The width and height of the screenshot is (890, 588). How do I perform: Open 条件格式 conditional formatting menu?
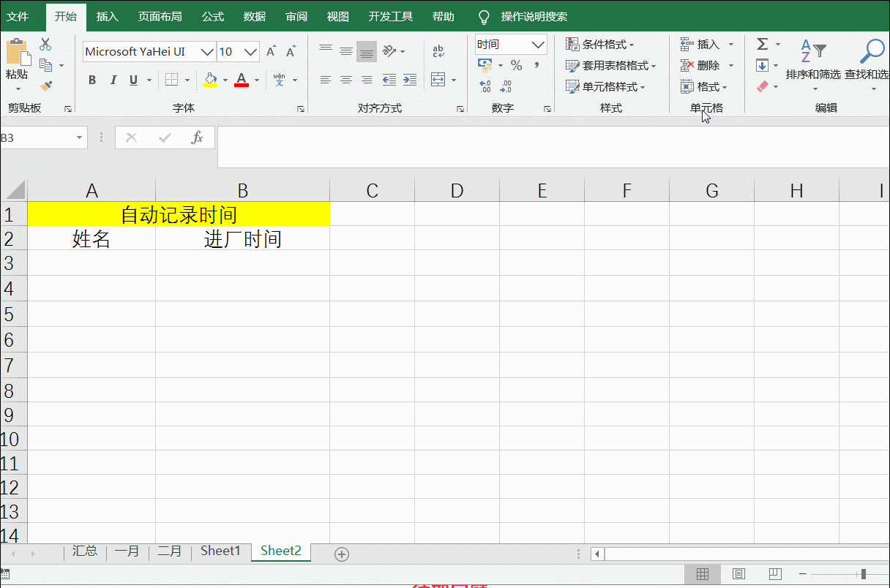click(600, 45)
